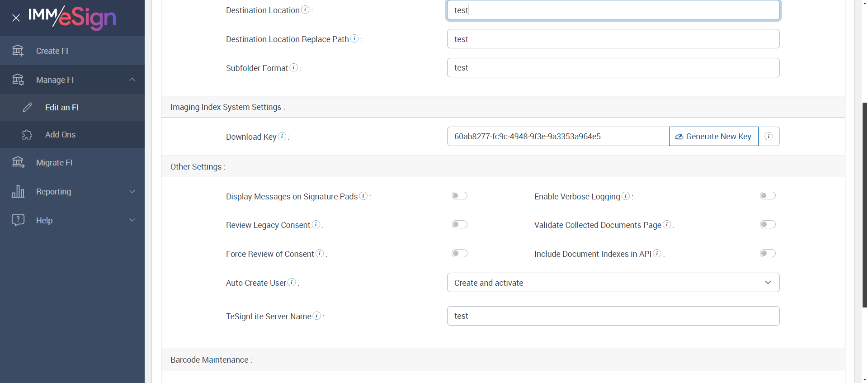The width and height of the screenshot is (868, 383).
Task: Click the Reporting bar chart icon
Action: 18,191
